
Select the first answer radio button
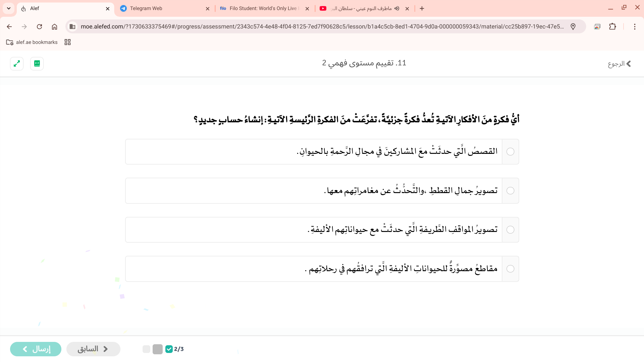pos(510,152)
